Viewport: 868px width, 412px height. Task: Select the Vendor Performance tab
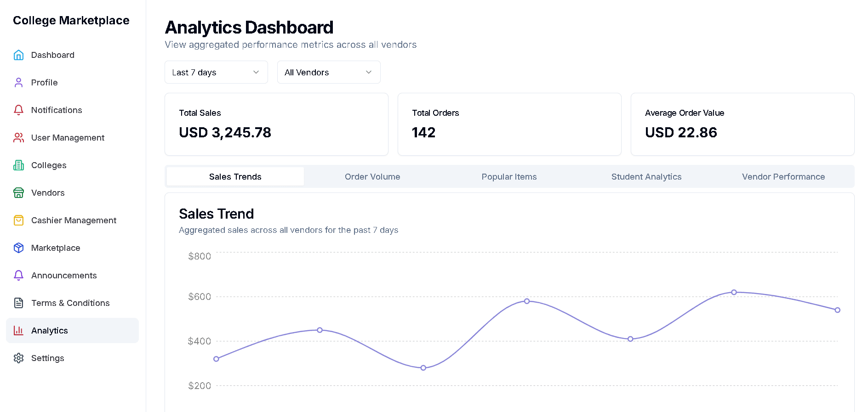pos(783,177)
